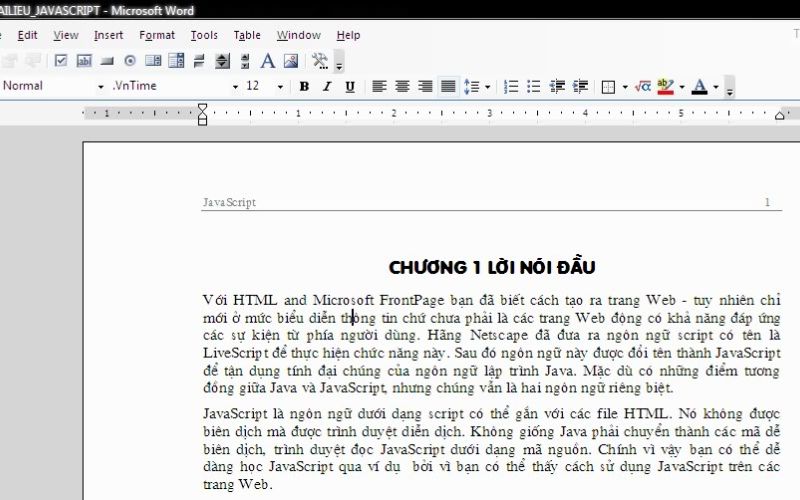This screenshot has width=800, height=500.
Task: Insert a List Box control
Action: coord(153,61)
